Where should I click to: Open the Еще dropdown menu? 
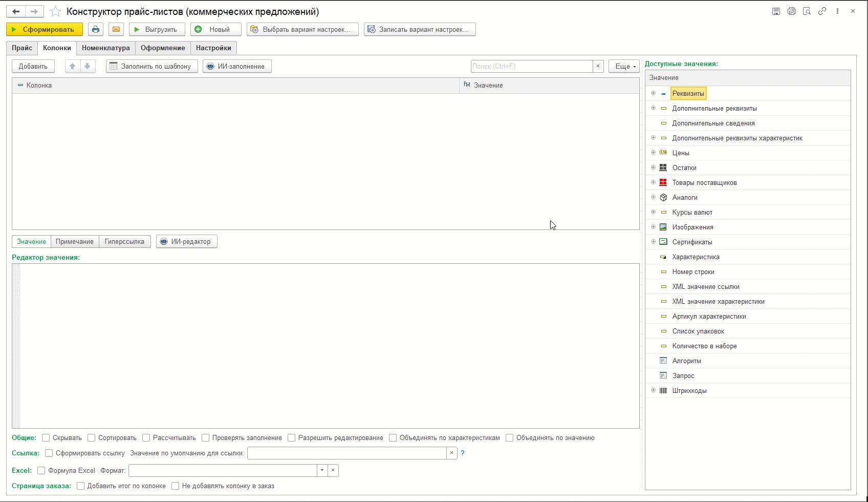(x=624, y=66)
